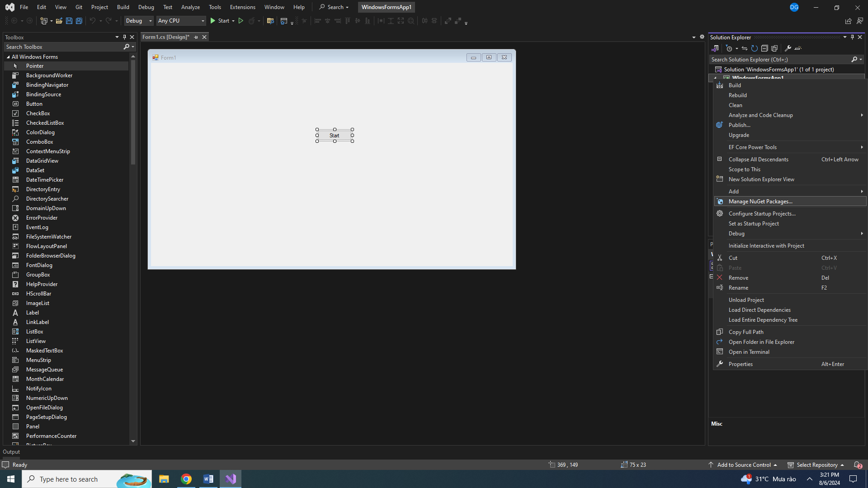Collapse the All Windows Forms group
868x488 pixels.
point(8,57)
